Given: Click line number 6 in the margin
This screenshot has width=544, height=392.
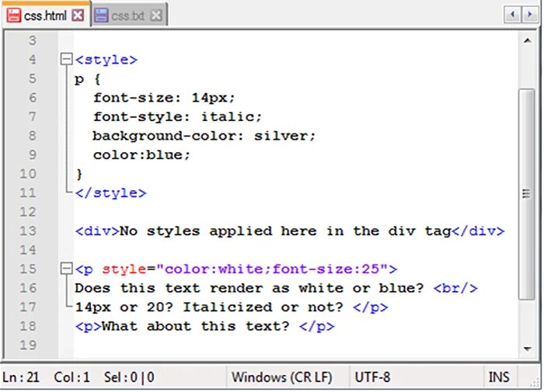Looking at the screenshot, I should click(32, 97).
